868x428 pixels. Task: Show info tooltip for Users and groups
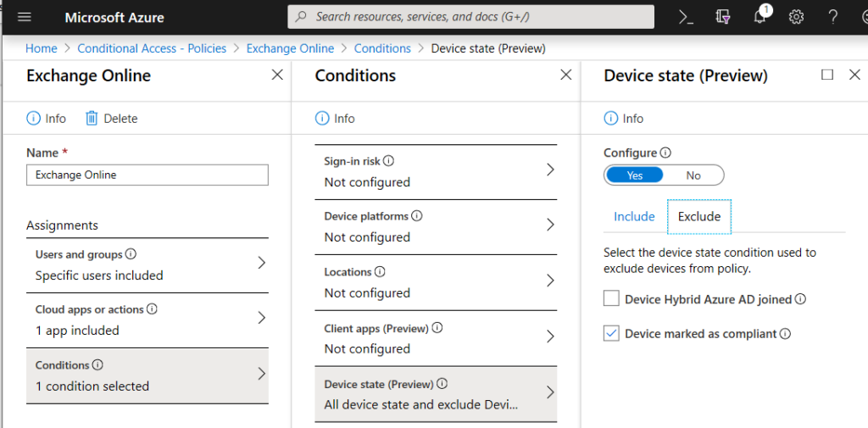coord(131,254)
